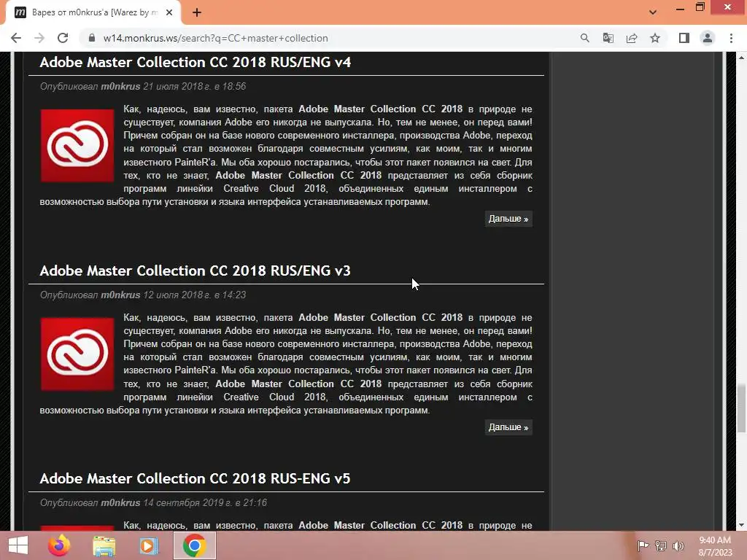
Task: Click the date '21 июля 2018 г. в 18:56'
Action: point(194,87)
